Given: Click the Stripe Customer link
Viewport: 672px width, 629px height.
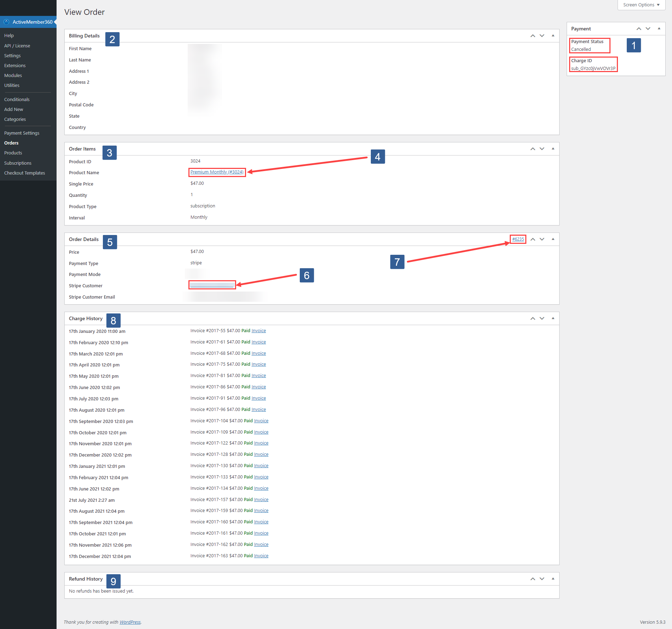Looking at the screenshot, I should (x=212, y=285).
